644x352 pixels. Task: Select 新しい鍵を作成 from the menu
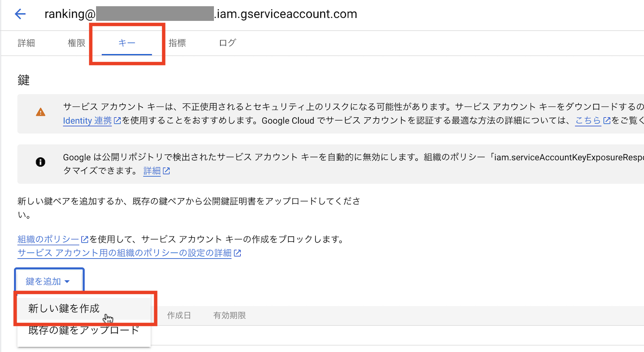tap(64, 308)
